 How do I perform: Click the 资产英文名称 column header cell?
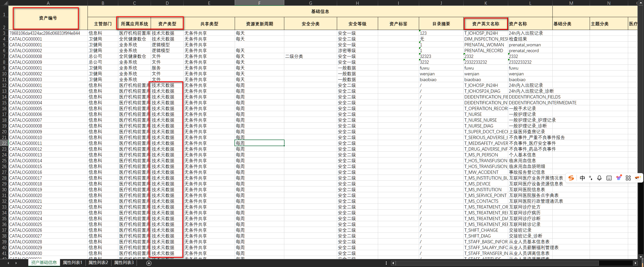486,24
